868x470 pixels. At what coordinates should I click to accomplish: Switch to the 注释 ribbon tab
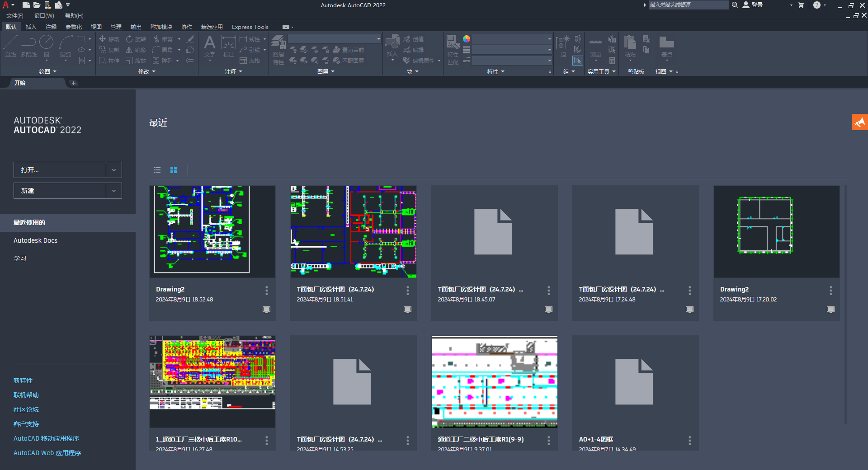click(x=51, y=27)
